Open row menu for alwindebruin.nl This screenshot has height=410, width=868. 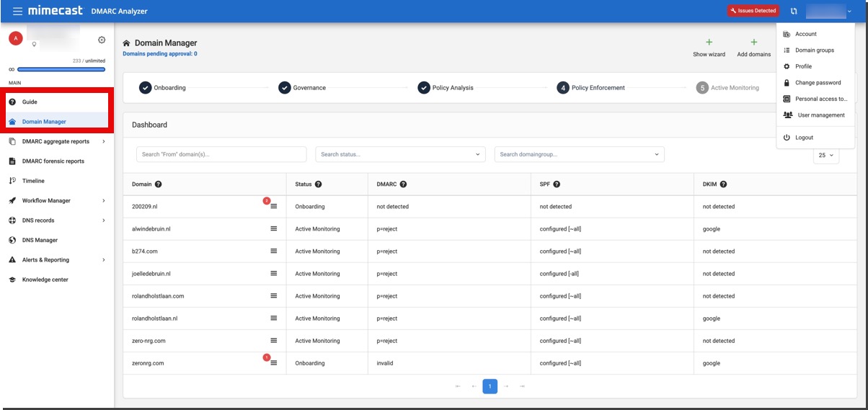click(x=273, y=229)
